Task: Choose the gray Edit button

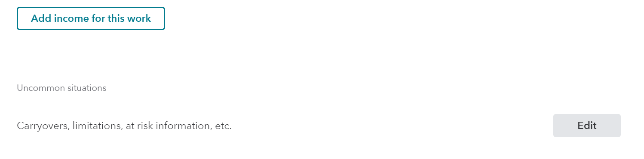Action: pyautogui.click(x=587, y=126)
